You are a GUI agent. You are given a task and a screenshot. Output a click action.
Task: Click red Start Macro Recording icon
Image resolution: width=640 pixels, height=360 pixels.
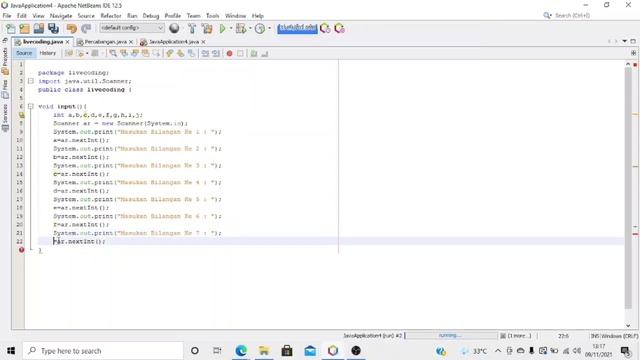tap(229, 53)
